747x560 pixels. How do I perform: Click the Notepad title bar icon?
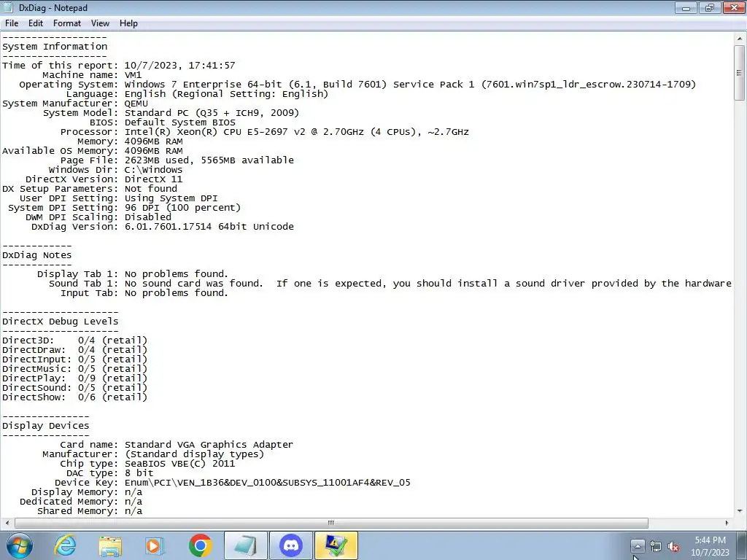coord(8,7)
